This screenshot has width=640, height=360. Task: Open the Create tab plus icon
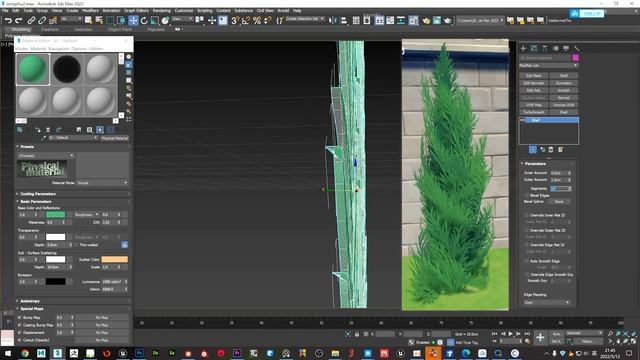(x=523, y=48)
